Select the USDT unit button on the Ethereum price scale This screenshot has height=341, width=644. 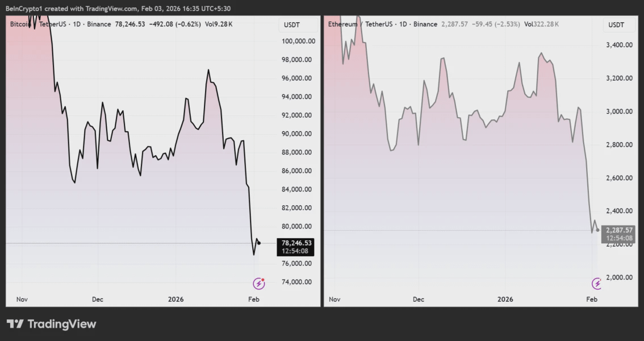coord(617,25)
